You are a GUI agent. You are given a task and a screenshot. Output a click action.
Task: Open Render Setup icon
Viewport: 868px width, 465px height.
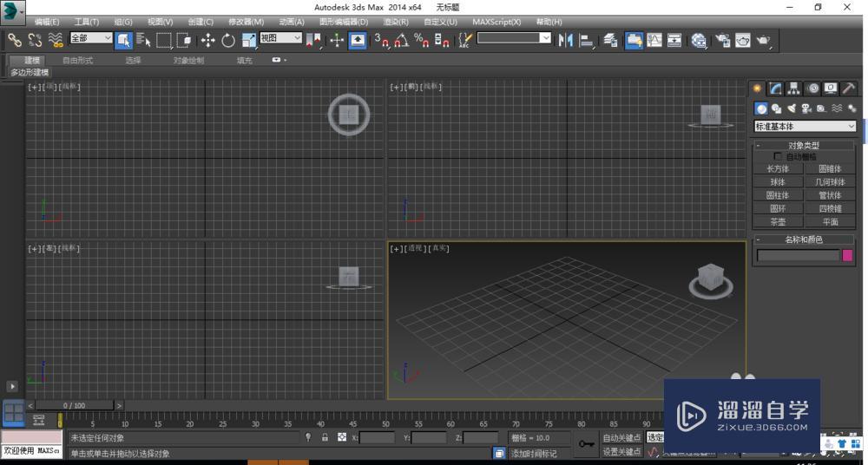[722, 40]
